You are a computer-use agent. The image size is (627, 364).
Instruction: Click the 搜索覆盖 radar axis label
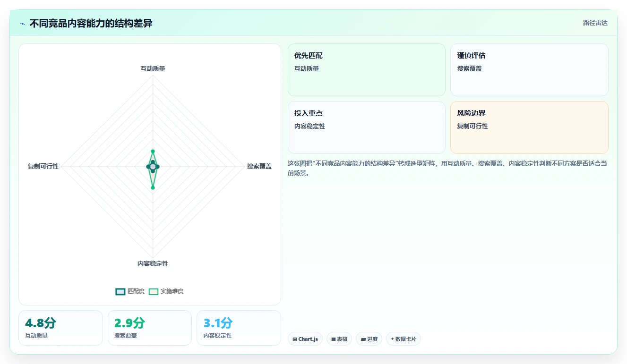(x=259, y=166)
